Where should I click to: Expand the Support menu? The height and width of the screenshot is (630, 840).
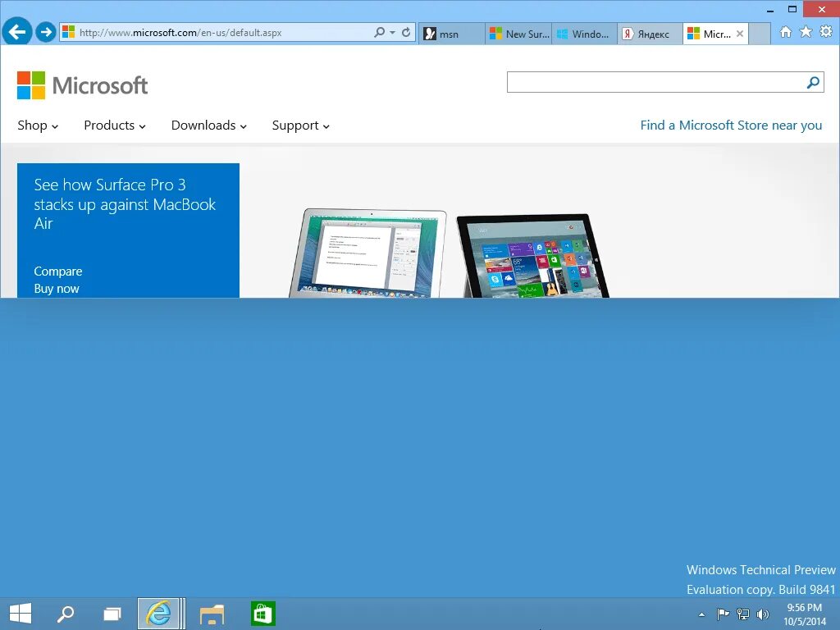point(300,126)
